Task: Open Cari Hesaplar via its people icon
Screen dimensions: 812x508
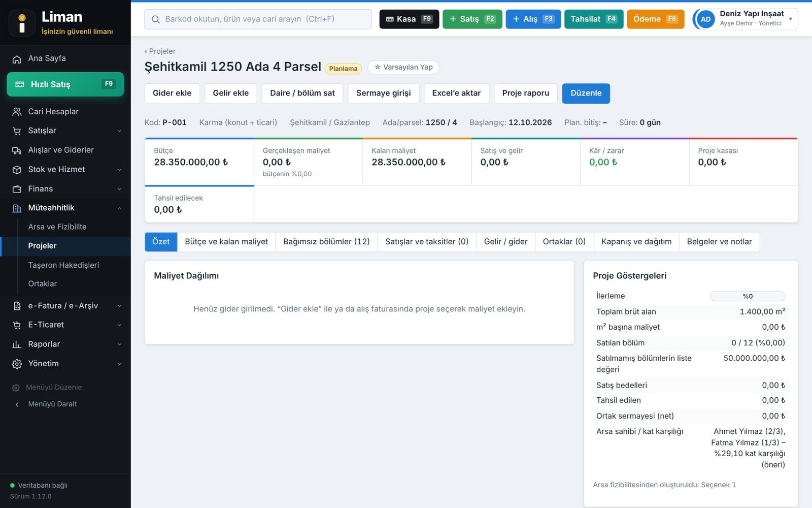Action: 17,112
